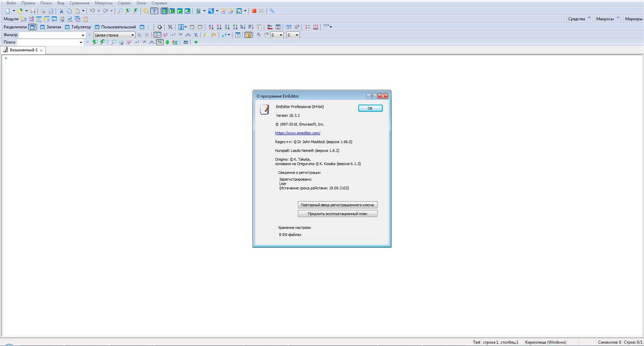Click the black plus cross icon
644x346 pixels.
160,27
